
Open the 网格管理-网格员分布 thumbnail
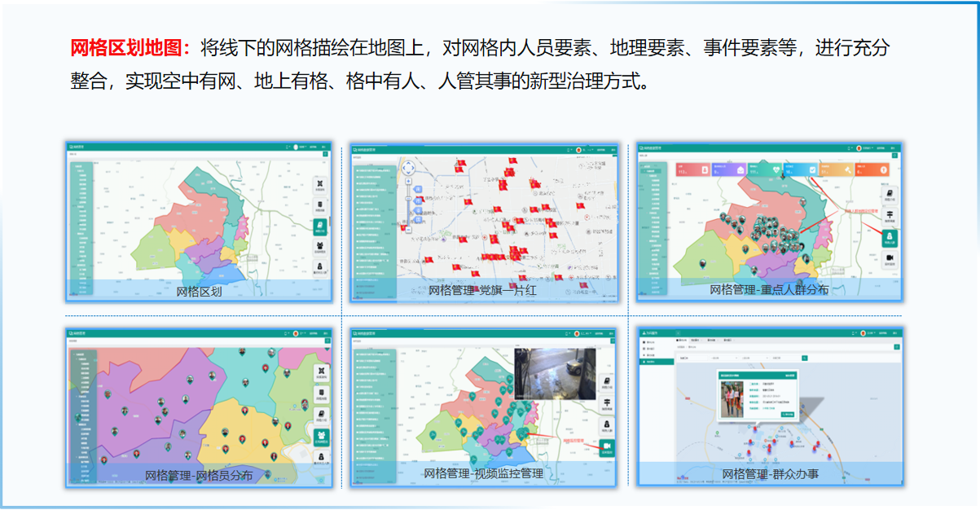(199, 407)
